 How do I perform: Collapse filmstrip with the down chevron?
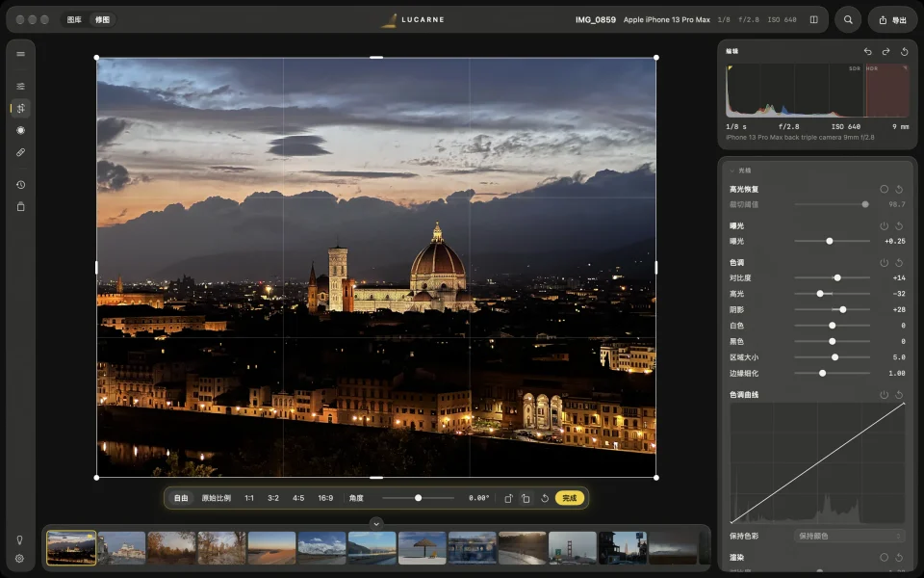376,524
